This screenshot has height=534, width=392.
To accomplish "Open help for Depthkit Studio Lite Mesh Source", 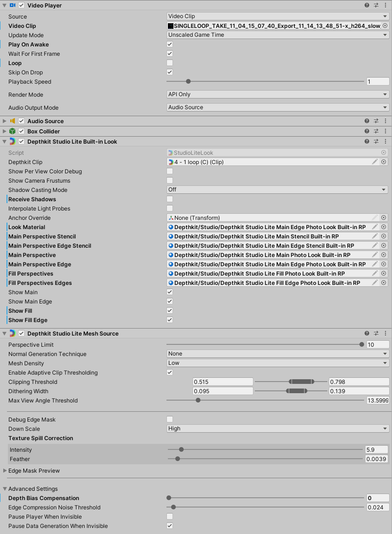I will (x=367, y=333).
